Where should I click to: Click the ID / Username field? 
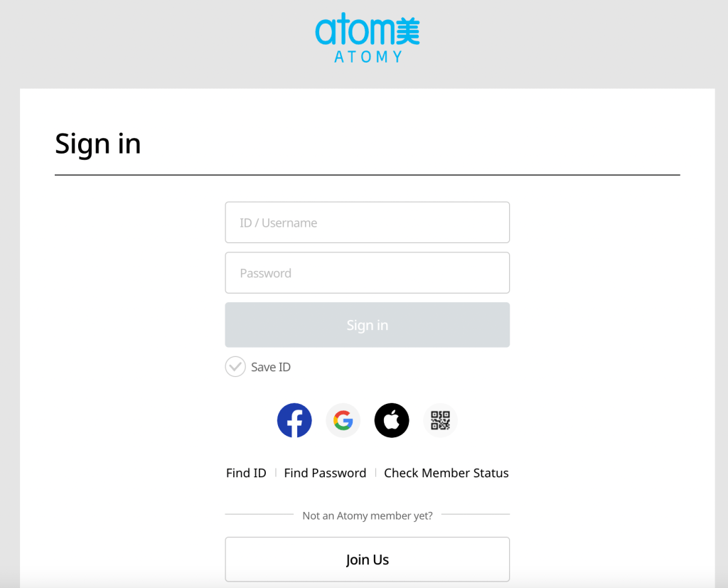click(367, 222)
